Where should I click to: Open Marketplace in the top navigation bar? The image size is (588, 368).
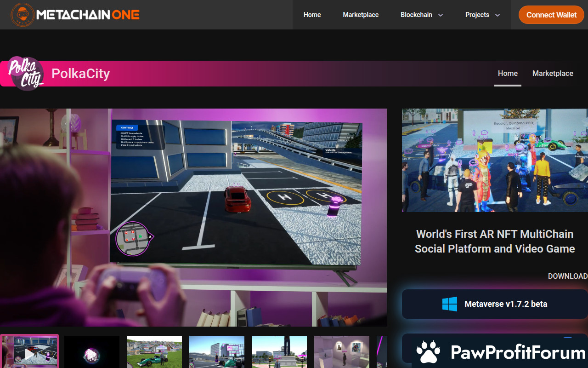(x=361, y=15)
